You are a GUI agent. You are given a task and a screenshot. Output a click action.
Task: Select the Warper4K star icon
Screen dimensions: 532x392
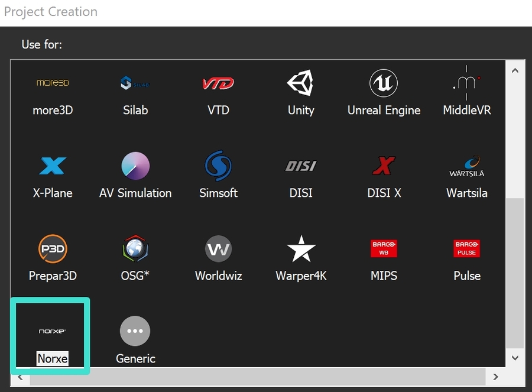tap(301, 249)
